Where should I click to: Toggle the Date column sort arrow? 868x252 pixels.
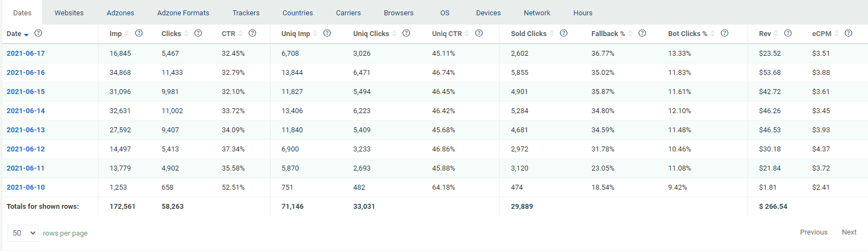26,34
